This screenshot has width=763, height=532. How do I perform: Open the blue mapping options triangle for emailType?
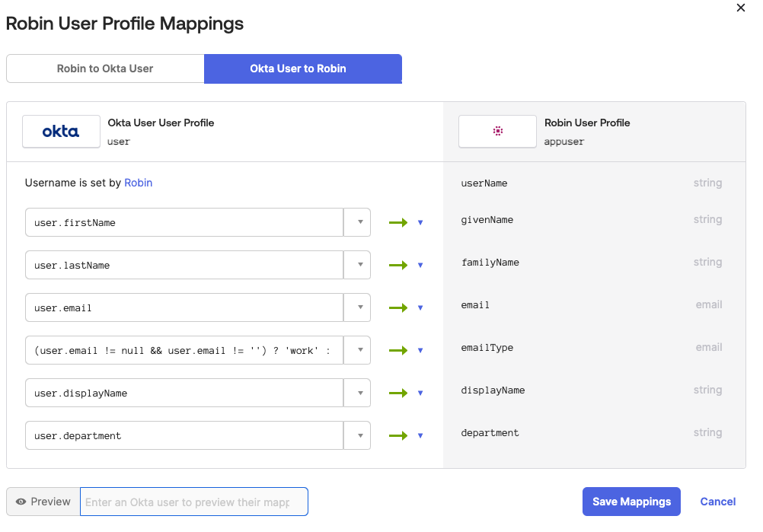(420, 350)
